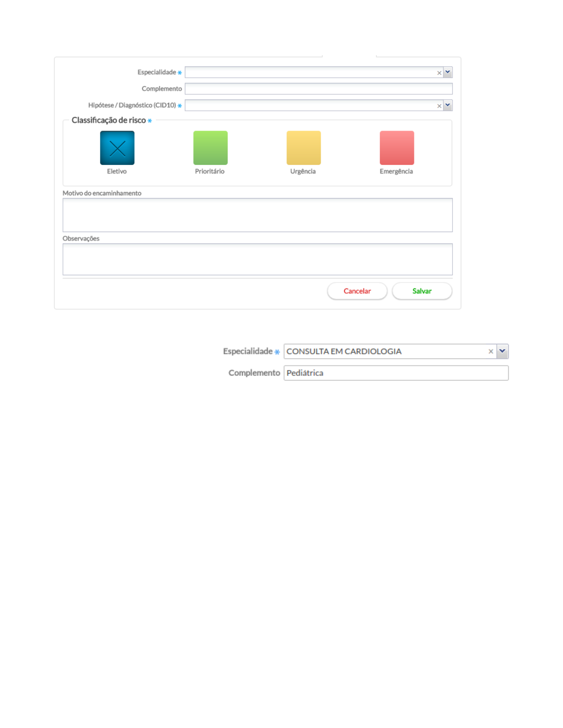Focus the Motivo do encaminhamento text area
Screen dimensions: 563x728
coord(258,215)
